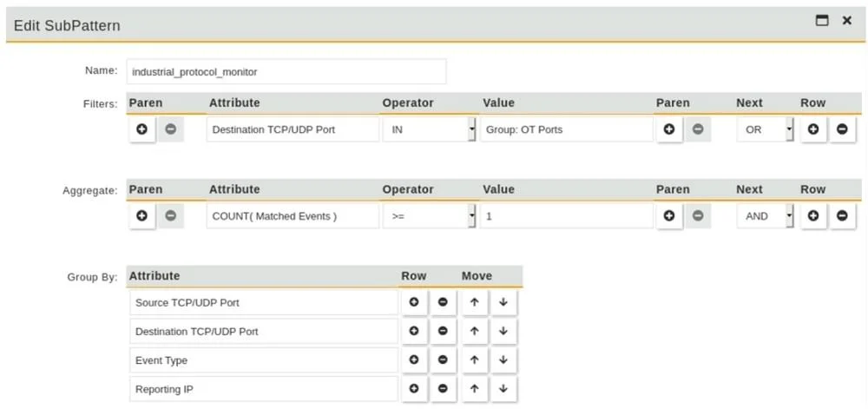Add row after Source TCP/UDP Port
Screen dimensions: 868x409
coord(413,303)
